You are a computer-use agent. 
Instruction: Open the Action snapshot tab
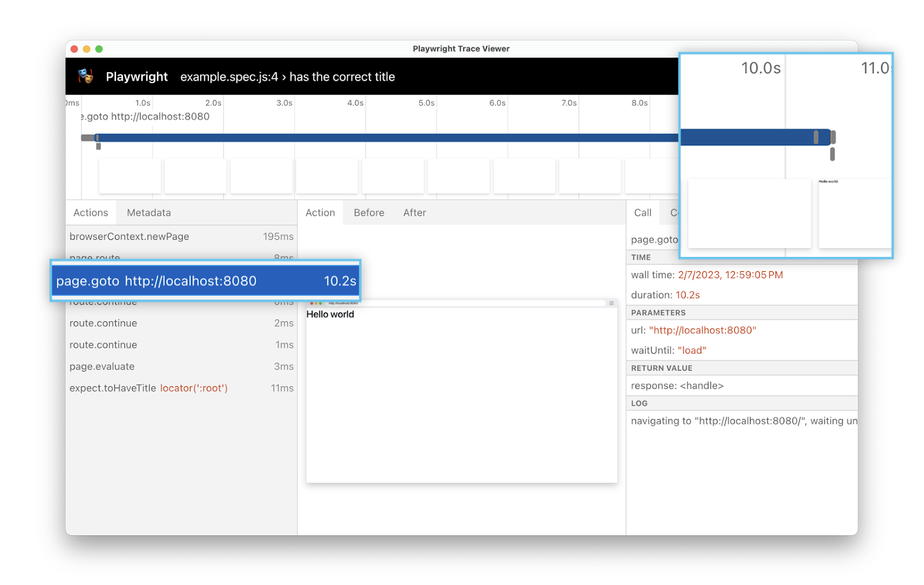(320, 213)
